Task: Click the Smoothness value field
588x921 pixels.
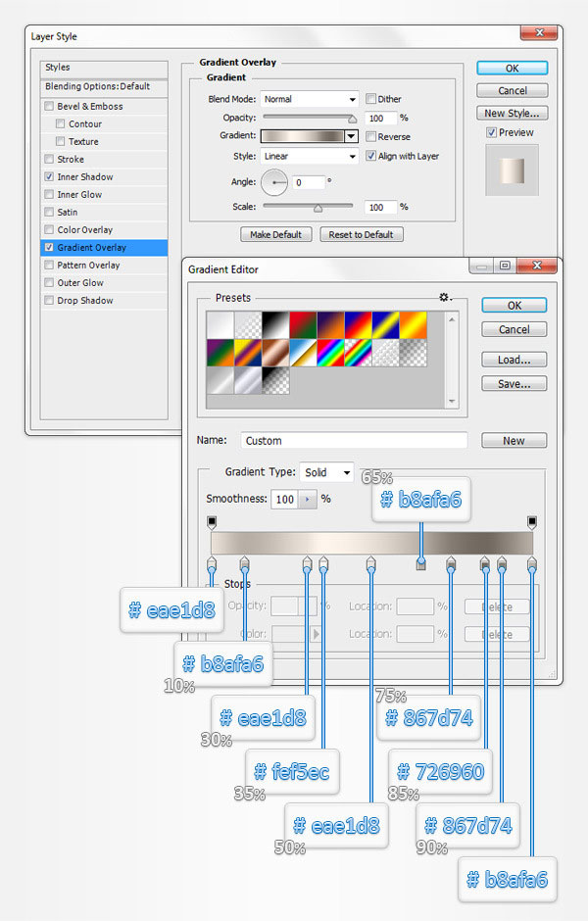Action: (285, 500)
